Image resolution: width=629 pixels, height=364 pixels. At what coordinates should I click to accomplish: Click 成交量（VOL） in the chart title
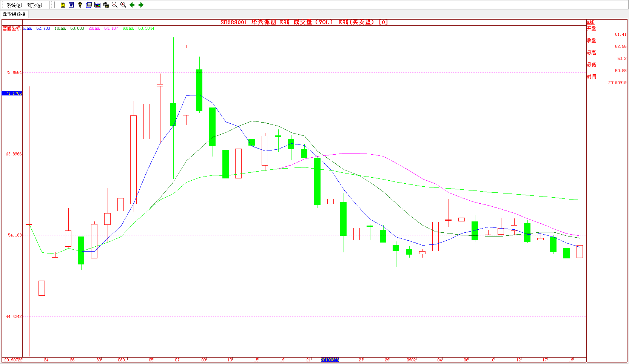click(313, 22)
